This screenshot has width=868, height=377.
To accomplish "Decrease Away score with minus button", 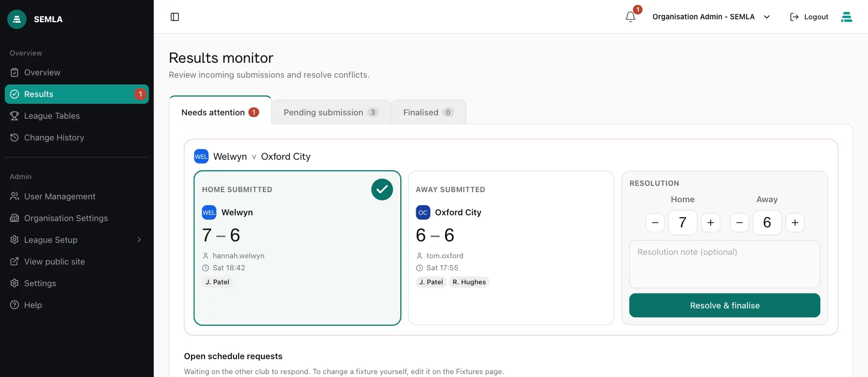I will 740,223.
